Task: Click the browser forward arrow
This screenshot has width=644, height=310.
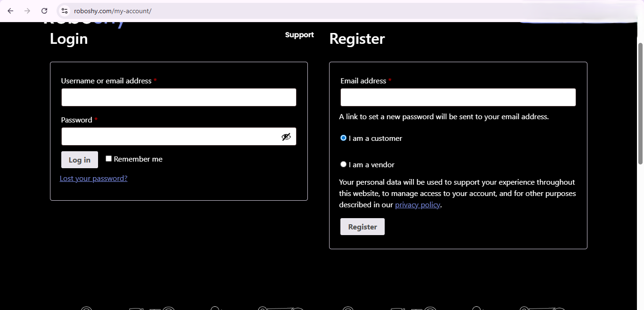Action: (x=27, y=11)
